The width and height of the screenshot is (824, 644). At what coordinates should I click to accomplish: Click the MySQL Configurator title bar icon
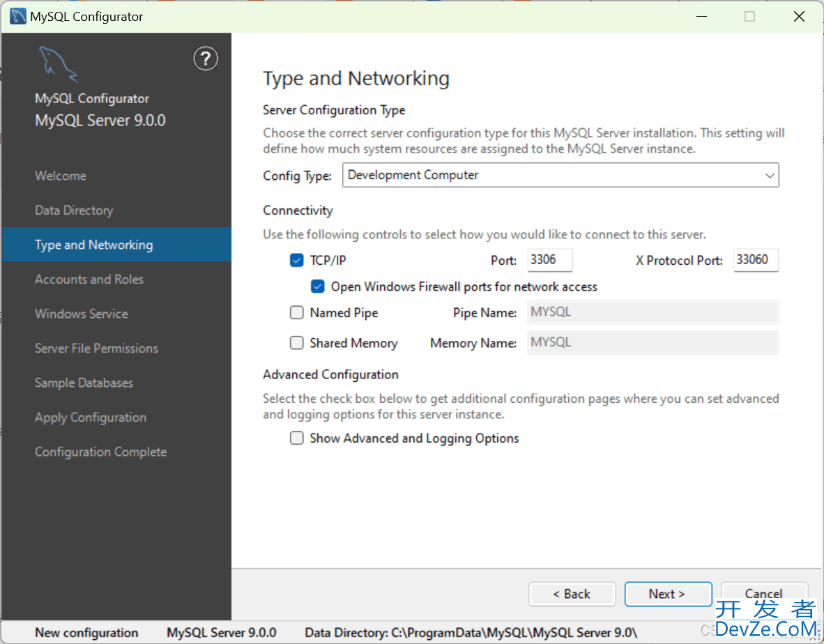click(17, 16)
